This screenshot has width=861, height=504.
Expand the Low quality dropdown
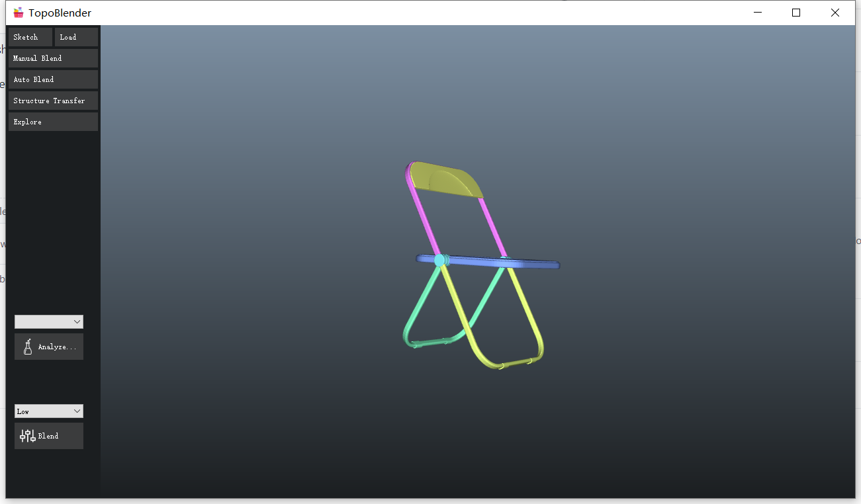point(49,411)
